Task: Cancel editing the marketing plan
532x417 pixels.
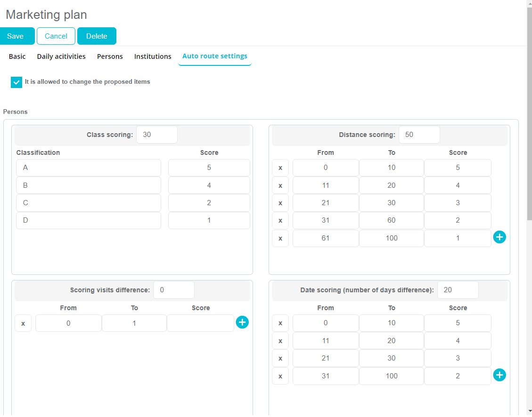Action: click(x=56, y=36)
